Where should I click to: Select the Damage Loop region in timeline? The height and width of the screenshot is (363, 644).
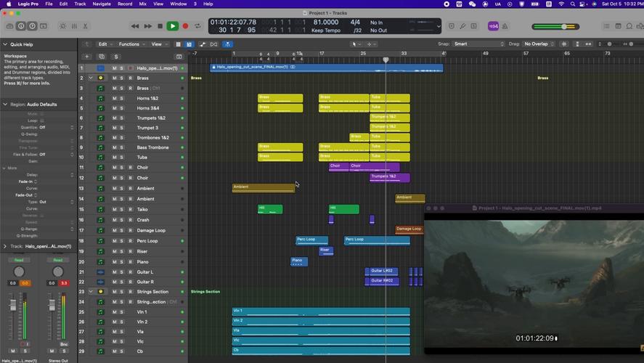[x=409, y=229]
